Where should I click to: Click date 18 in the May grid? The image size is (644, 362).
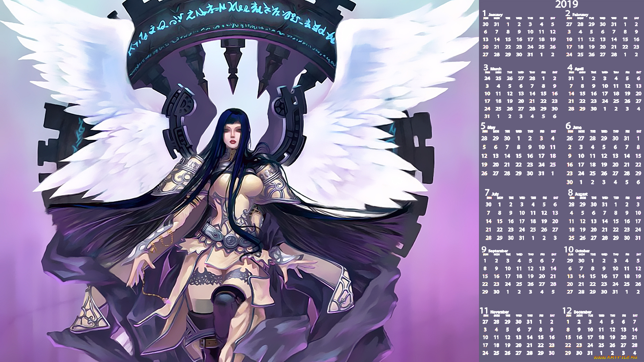553,156
